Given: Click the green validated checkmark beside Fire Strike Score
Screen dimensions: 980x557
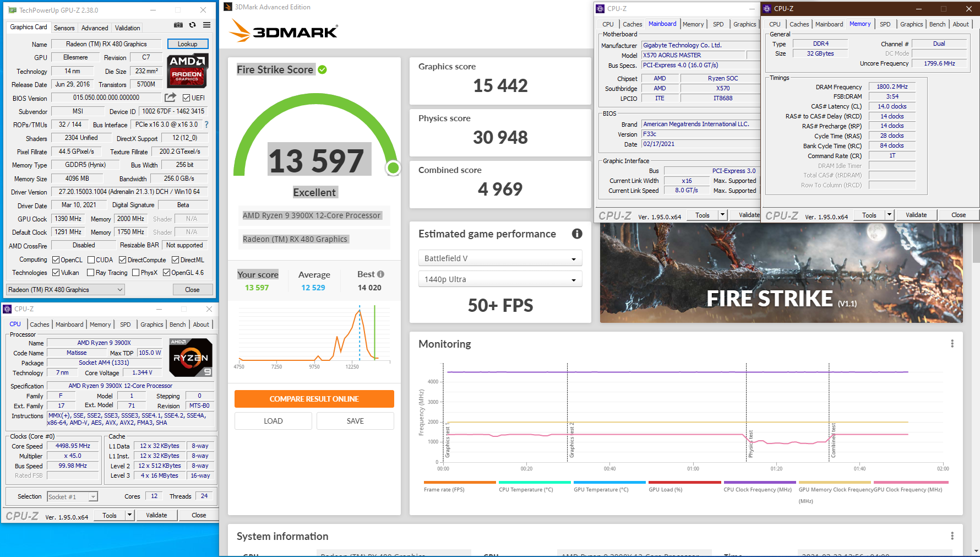Looking at the screenshot, I should (x=323, y=69).
